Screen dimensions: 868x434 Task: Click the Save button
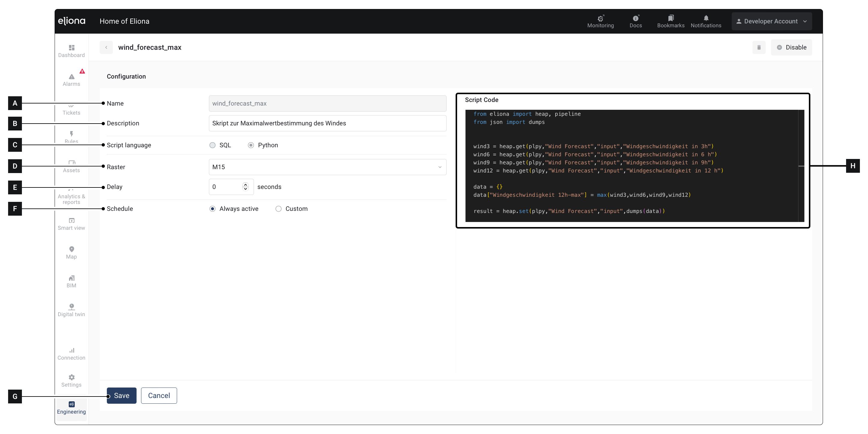(x=122, y=396)
